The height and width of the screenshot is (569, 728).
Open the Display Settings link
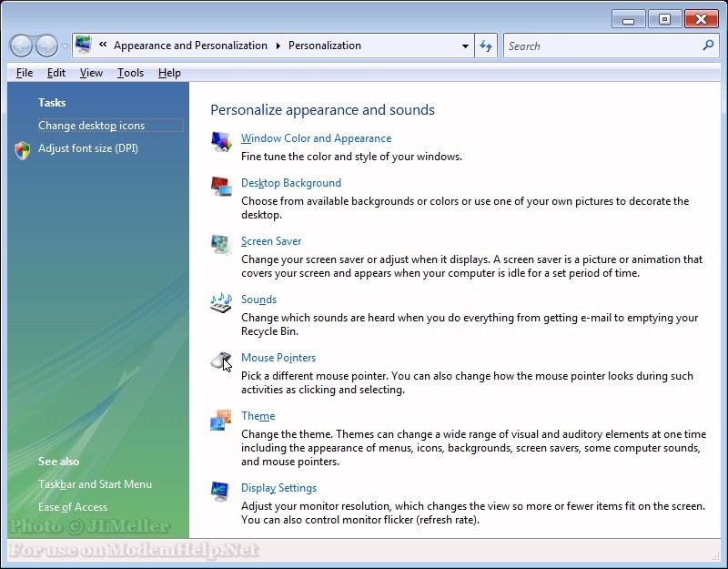279,488
